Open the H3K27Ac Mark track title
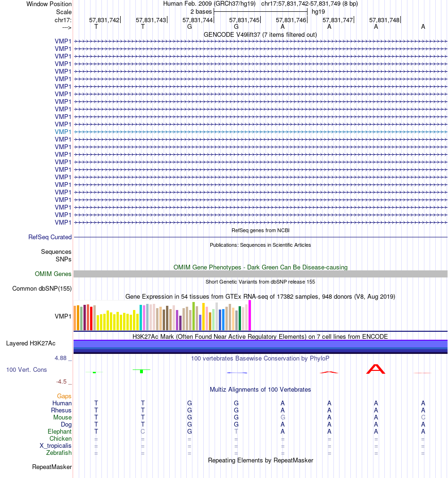The width and height of the screenshot is (448, 478). tap(260, 336)
